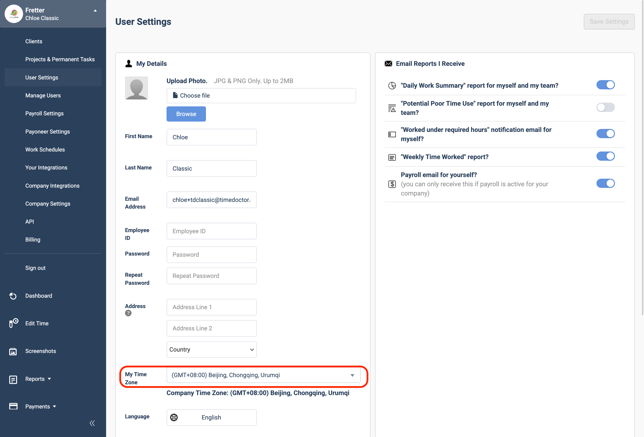This screenshot has width=644, height=437.
Task: Click the Browse button to upload photo
Action: pyautogui.click(x=186, y=114)
